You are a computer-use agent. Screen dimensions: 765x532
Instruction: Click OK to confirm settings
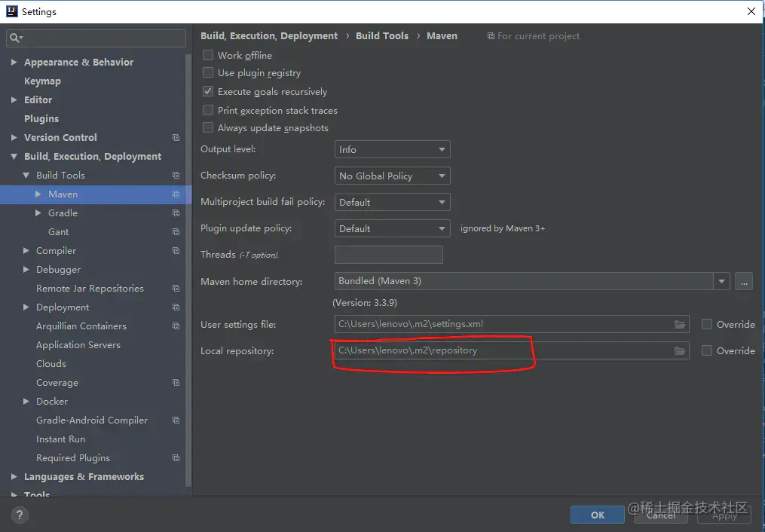coord(598,515)
